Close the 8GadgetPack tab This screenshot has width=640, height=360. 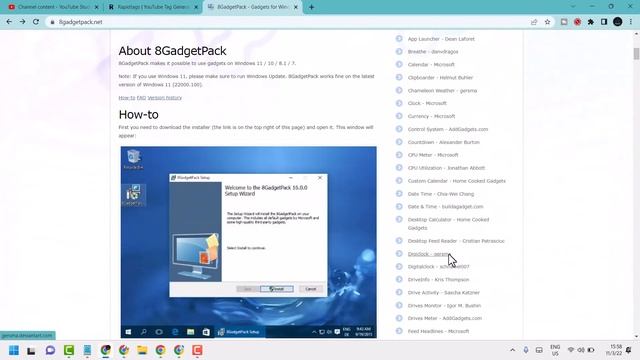click(296, 7)
